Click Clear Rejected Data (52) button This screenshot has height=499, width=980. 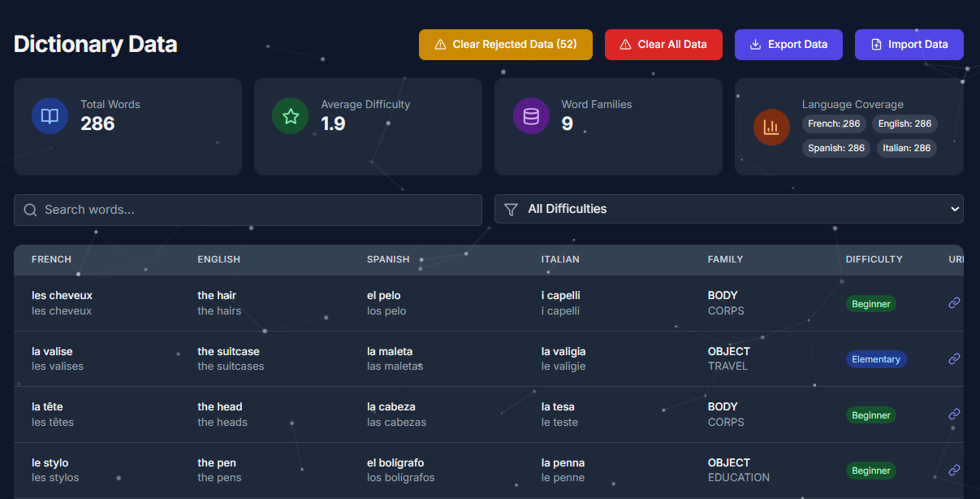pyautogui.click(x=506, y=45)
